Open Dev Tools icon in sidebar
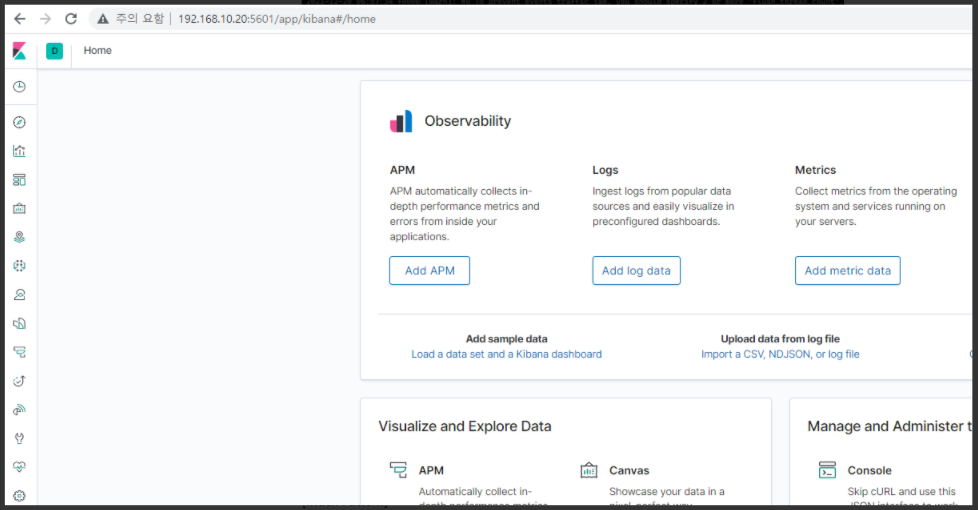 [19, 438]
